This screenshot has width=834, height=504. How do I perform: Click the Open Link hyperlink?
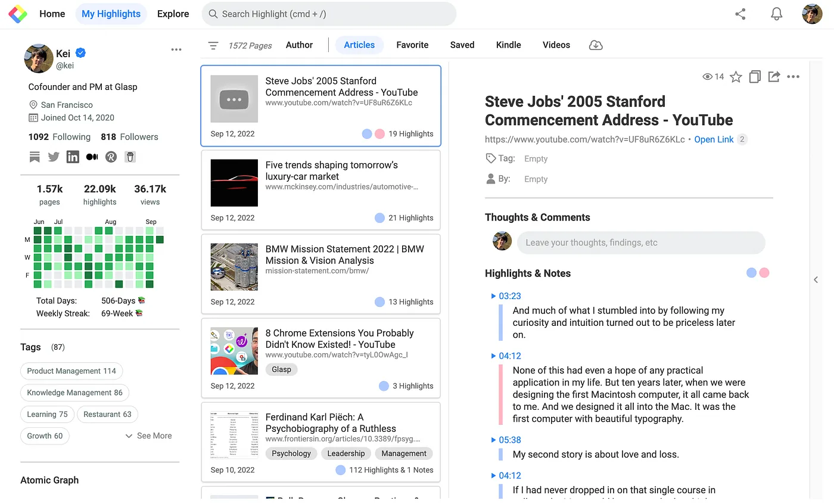(714, 139)
